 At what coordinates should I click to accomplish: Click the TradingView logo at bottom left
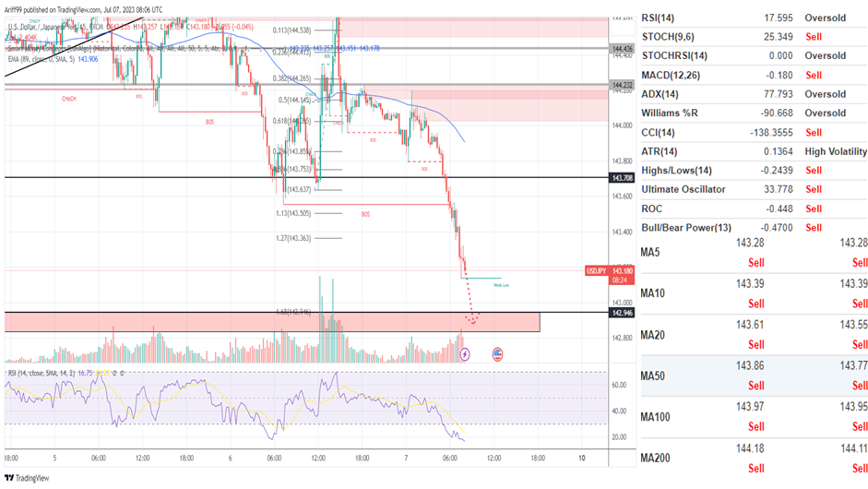point(27,478)
